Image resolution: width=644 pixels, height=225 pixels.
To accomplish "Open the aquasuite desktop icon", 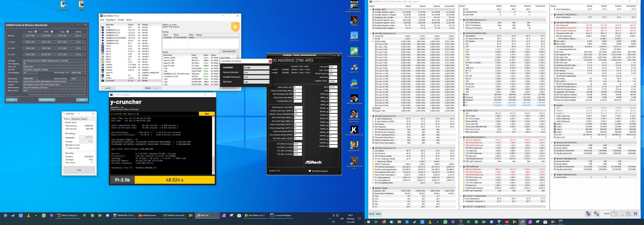I will (x=354, y=84).
